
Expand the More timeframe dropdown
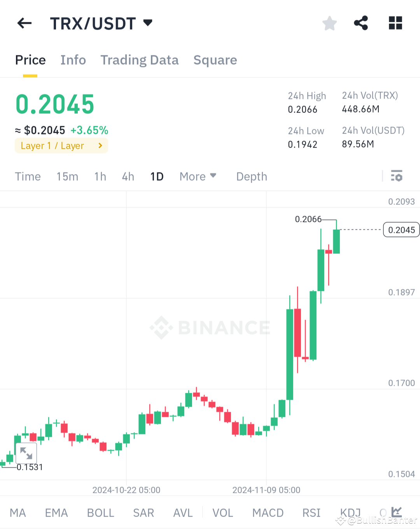[198, 176]
